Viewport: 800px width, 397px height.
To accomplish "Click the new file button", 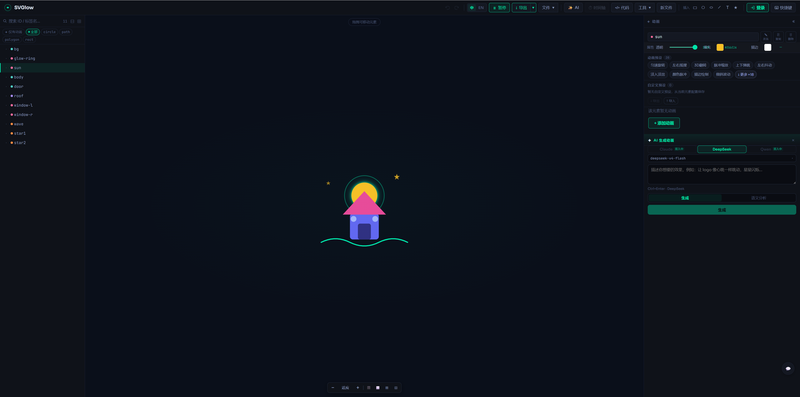I will [x=666, y=8].
